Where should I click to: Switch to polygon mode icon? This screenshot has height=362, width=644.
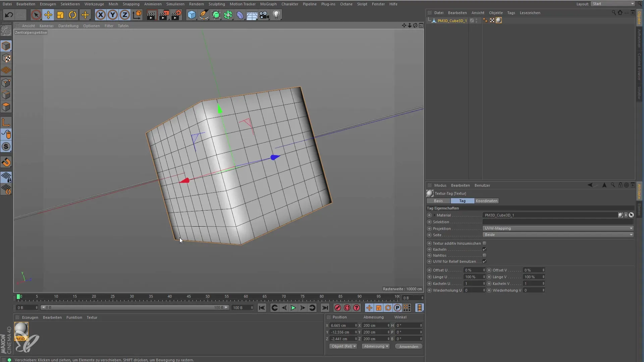tap(6, 107)
